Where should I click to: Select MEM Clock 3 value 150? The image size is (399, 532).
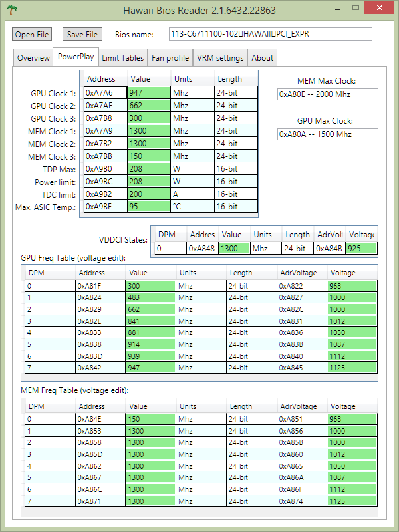click(x=149, y=156)
